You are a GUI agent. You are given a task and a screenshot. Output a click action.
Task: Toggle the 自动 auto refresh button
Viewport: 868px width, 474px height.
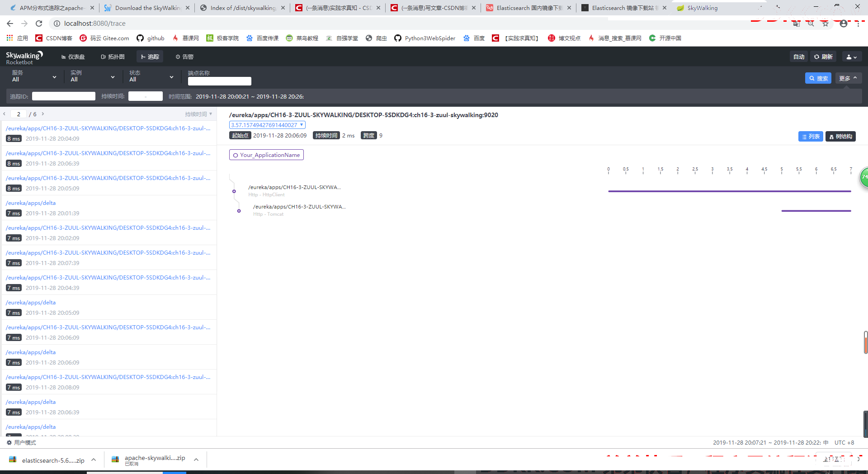(799, 57)
